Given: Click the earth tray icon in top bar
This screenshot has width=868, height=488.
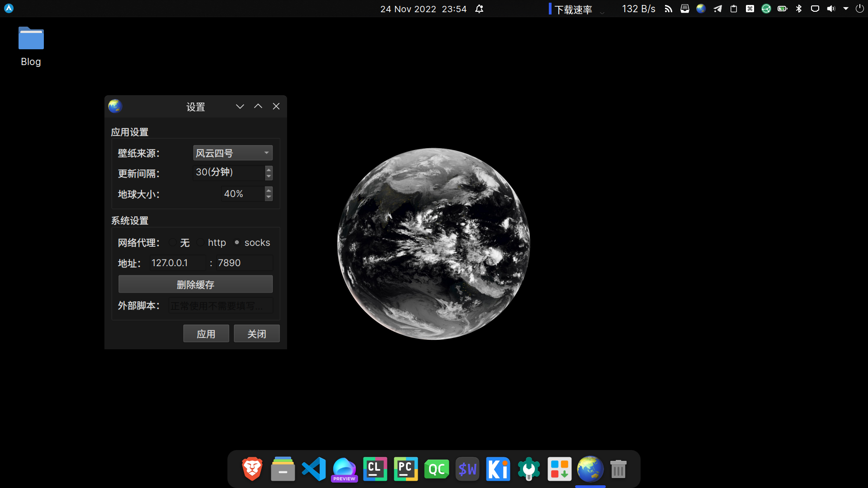Looking at the screenshot, I should click(701, 9).
